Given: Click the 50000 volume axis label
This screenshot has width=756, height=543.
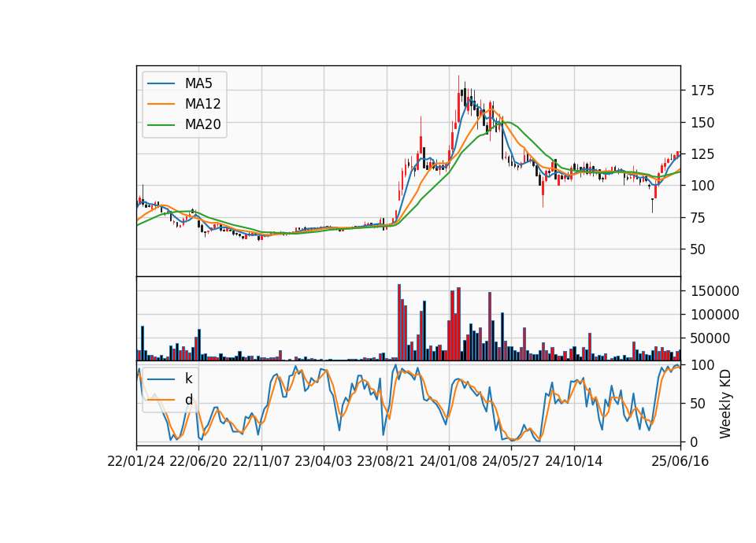Looking at the screenshot, I should coord(710,338).
